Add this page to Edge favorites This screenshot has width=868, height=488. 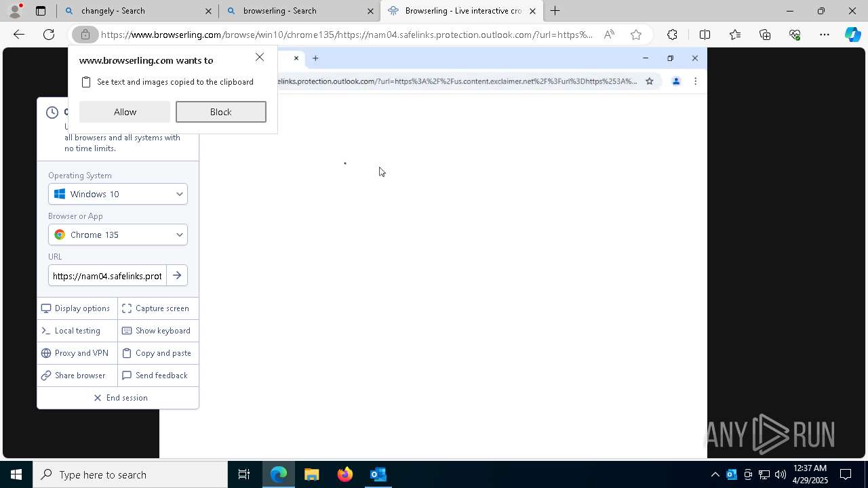click(636, 35)
